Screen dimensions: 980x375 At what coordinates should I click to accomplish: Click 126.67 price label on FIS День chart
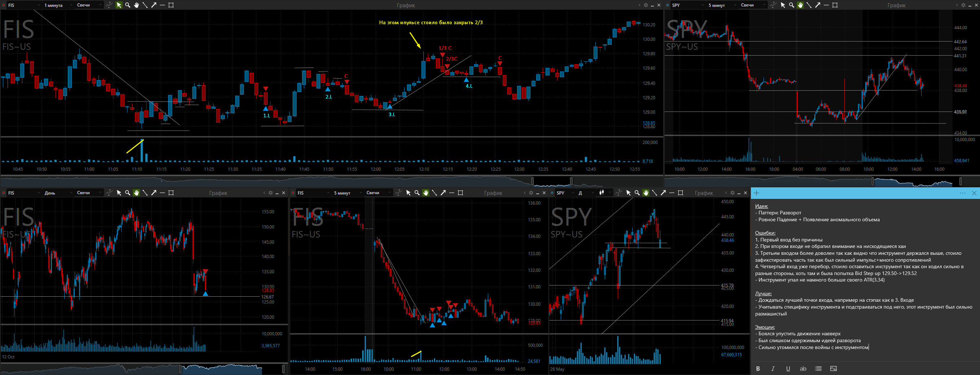click(267, 297)
